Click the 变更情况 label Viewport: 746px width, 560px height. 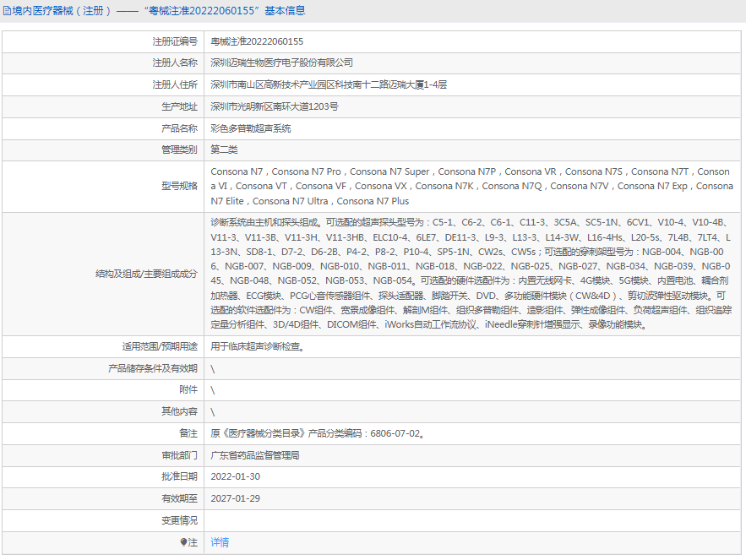(x=179, y=520)
